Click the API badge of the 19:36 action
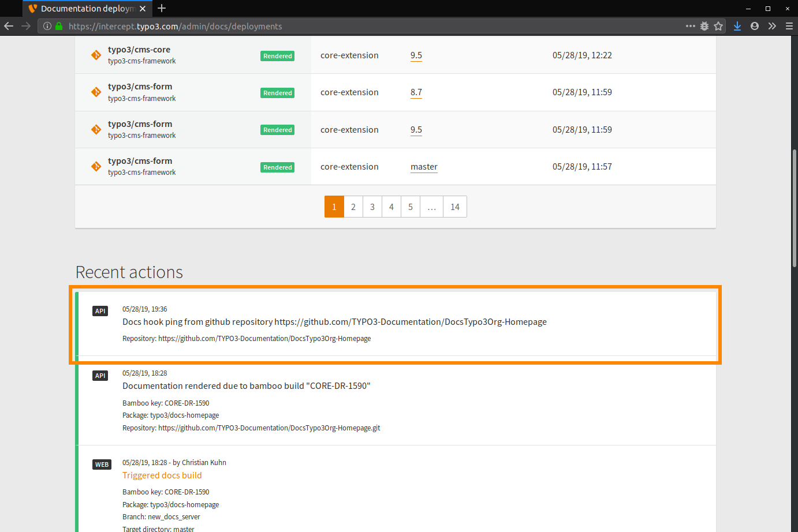The height and width of the screenshot is (532, 798). click(x=100, y=311)
